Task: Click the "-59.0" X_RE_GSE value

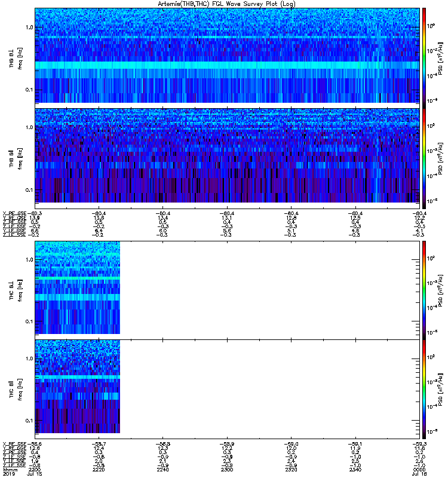Action: pos(291,444)
